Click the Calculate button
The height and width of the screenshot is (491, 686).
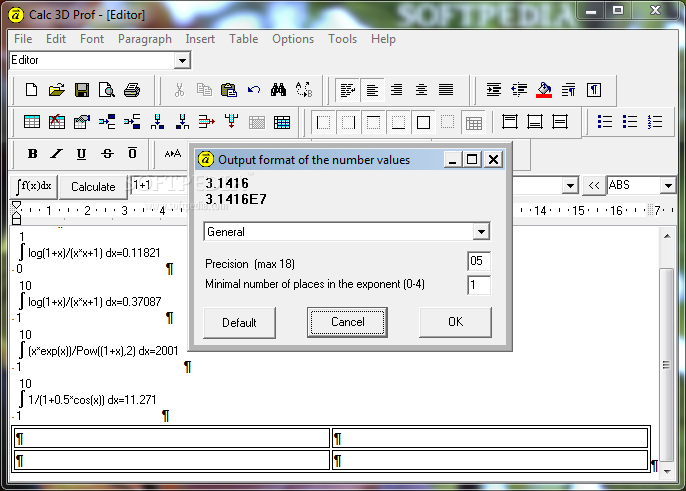tap(93, 187)
